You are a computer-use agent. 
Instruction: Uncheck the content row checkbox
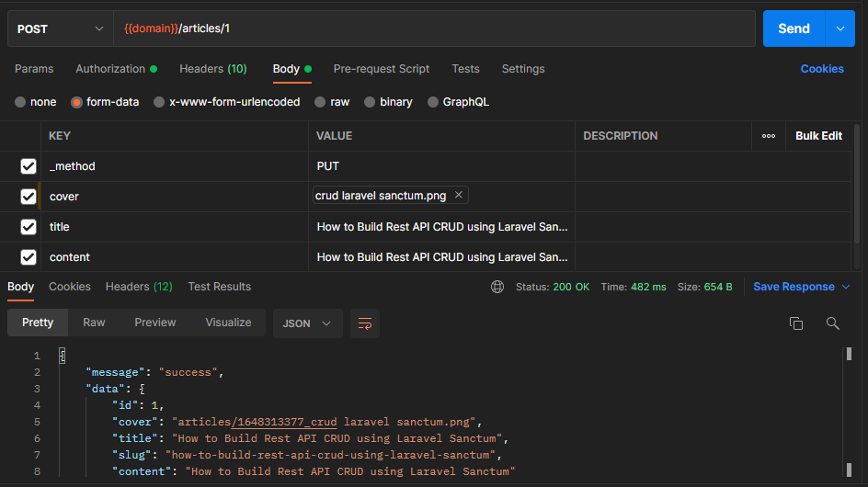(29, 257)
